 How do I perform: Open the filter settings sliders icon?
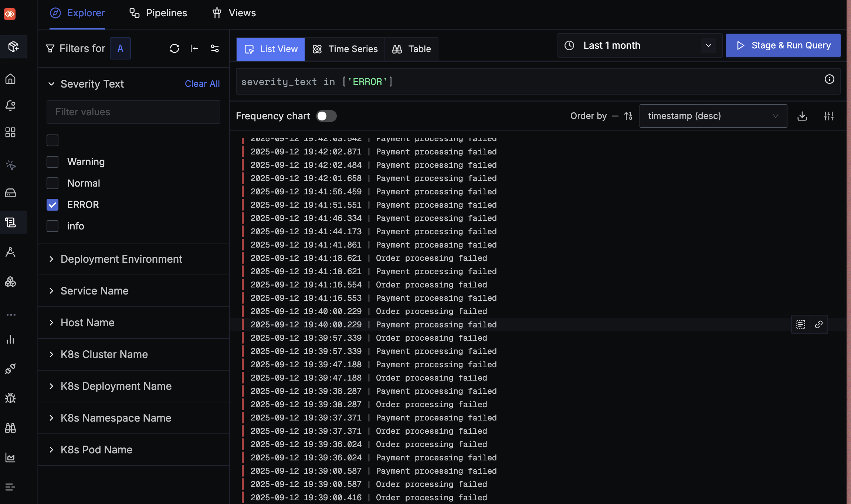215,48
